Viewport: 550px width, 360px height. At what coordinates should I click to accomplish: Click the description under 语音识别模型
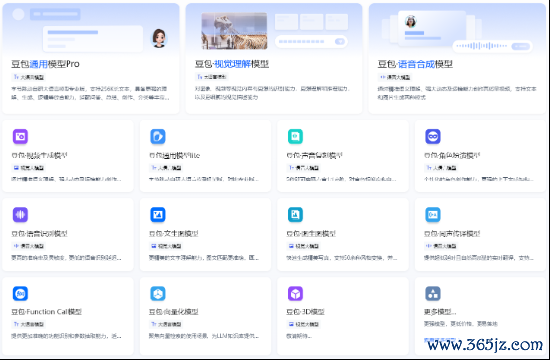(67, 258)
